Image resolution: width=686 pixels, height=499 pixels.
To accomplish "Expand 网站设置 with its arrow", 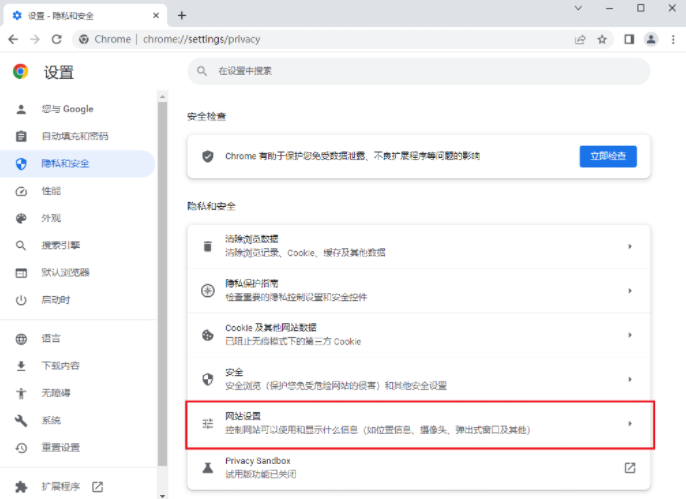I will click(x=630, y=423).
